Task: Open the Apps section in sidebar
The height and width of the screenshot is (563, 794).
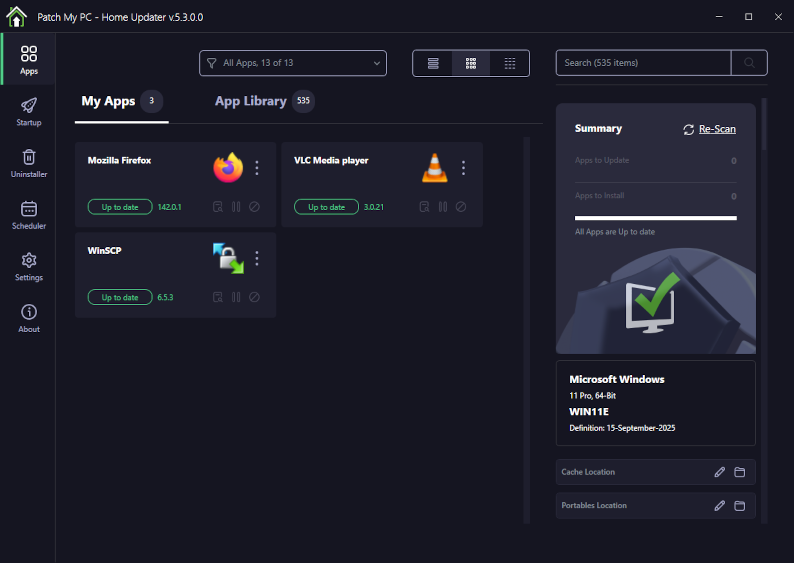Action: click(x=28, y=60)
